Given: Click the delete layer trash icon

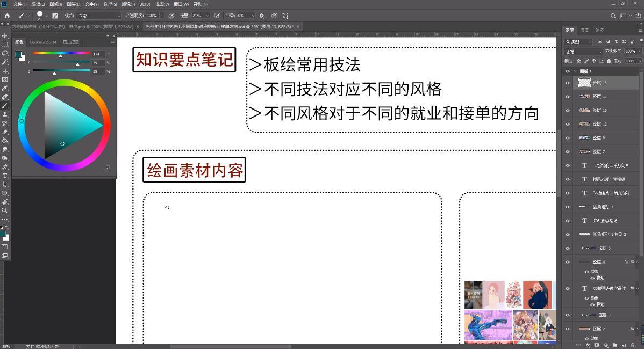Looking at the screenshot, I should point(633,345).
